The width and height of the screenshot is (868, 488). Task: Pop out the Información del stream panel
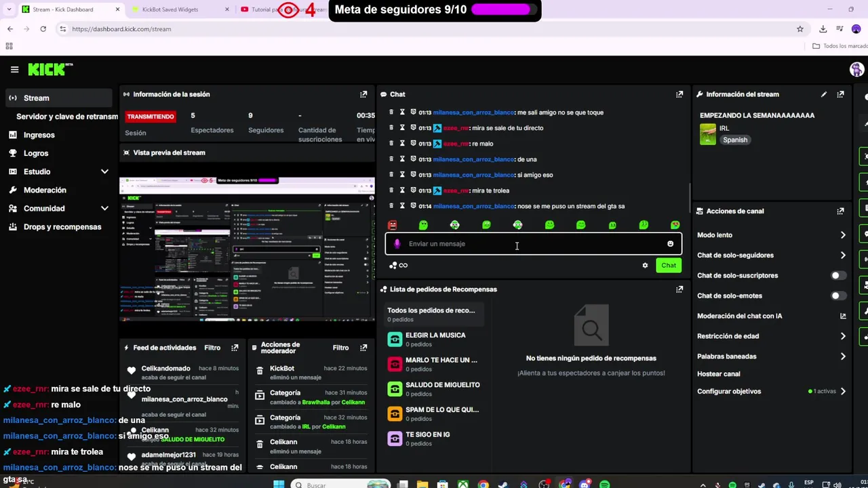coord(840,94)
